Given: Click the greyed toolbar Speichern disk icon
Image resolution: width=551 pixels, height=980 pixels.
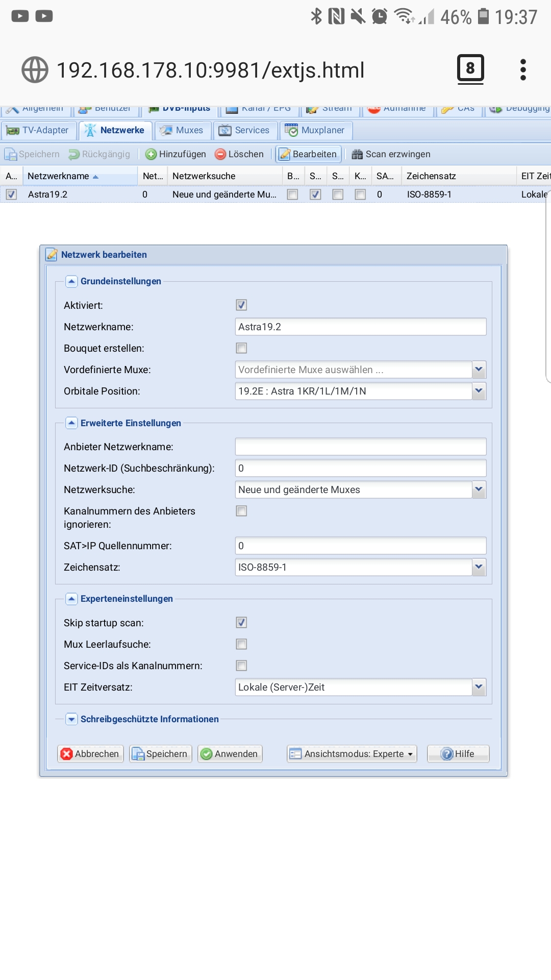Looking at the screenshot, I should pos(11,154).
